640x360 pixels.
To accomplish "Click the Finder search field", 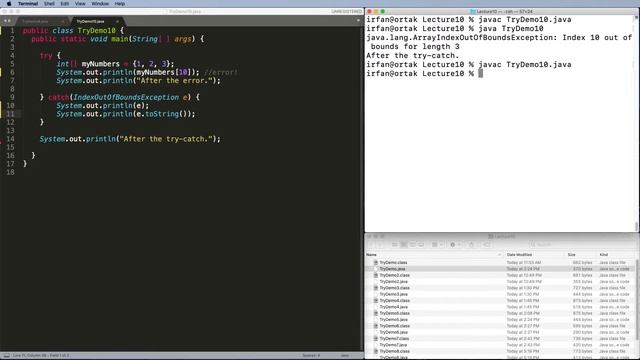I will pos(582,245).
